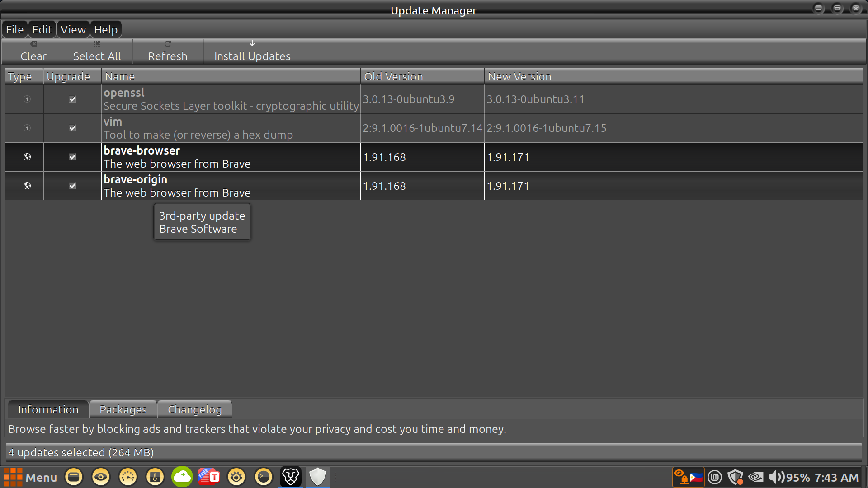Click Install Updates

coord(252,51)
